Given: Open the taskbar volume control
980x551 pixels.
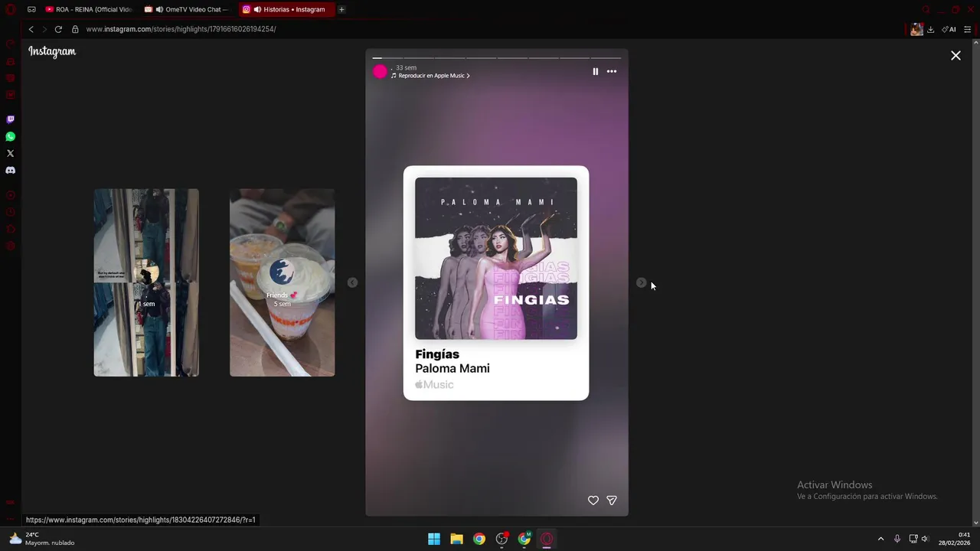Looking at the screenshot, I should [925, 539].
